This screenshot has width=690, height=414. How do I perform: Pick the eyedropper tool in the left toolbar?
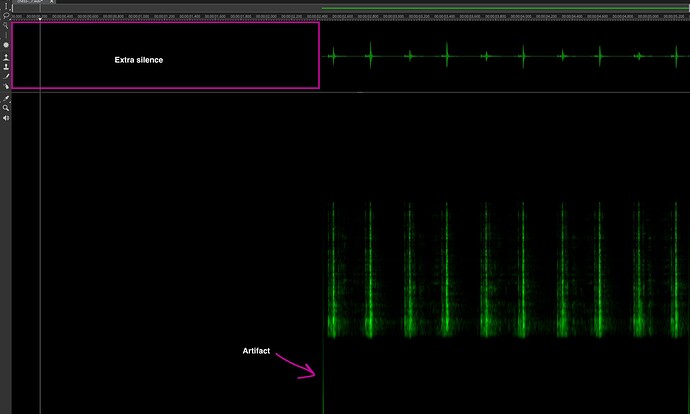coord(6,98)
